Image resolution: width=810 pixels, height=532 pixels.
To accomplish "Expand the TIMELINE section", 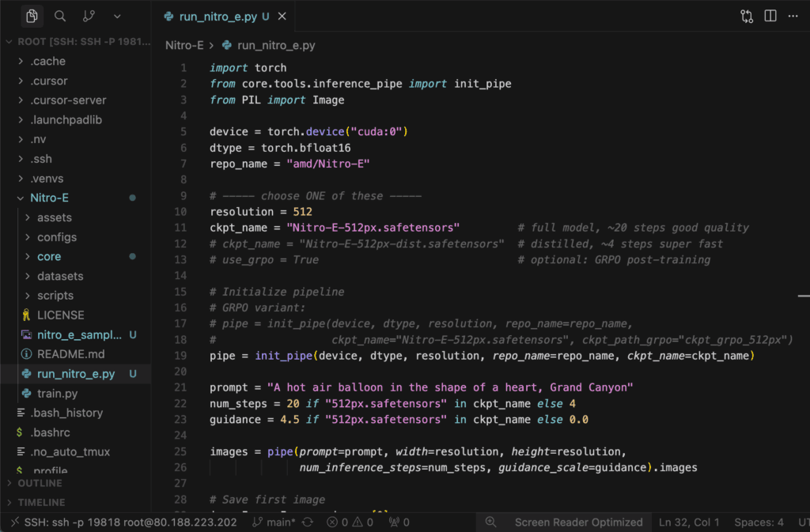I will coord(40,502).
